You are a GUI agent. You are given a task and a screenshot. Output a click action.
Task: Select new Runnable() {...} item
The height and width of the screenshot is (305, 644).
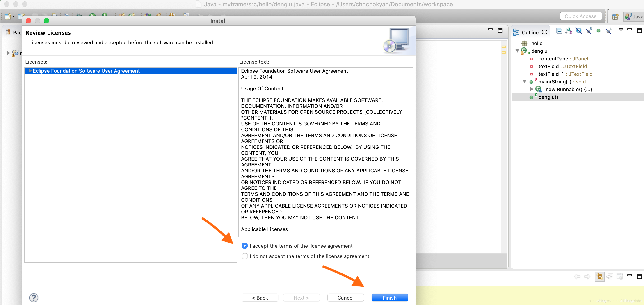[x=569, y=90]
